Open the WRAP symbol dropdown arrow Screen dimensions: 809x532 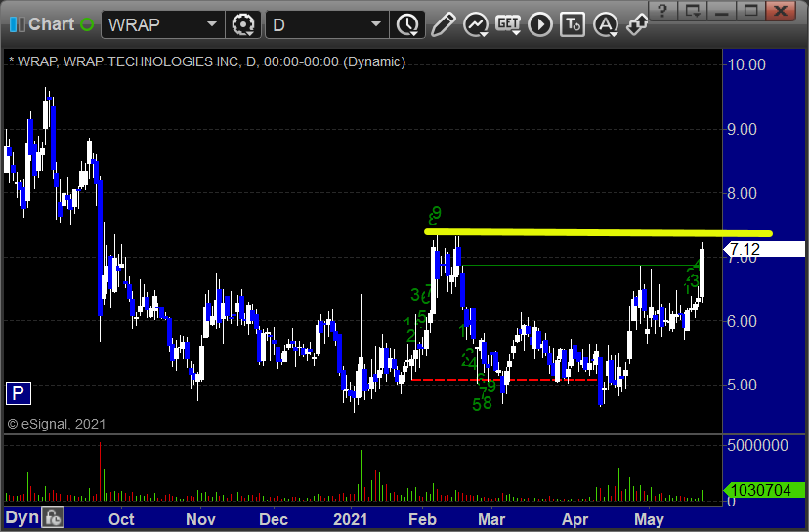pos(212,24)
